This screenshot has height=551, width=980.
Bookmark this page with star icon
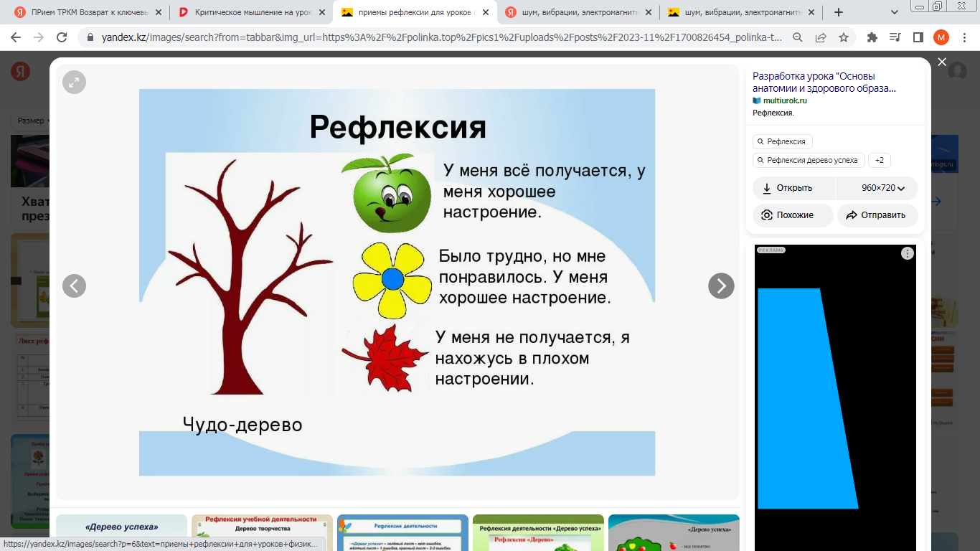844,37
